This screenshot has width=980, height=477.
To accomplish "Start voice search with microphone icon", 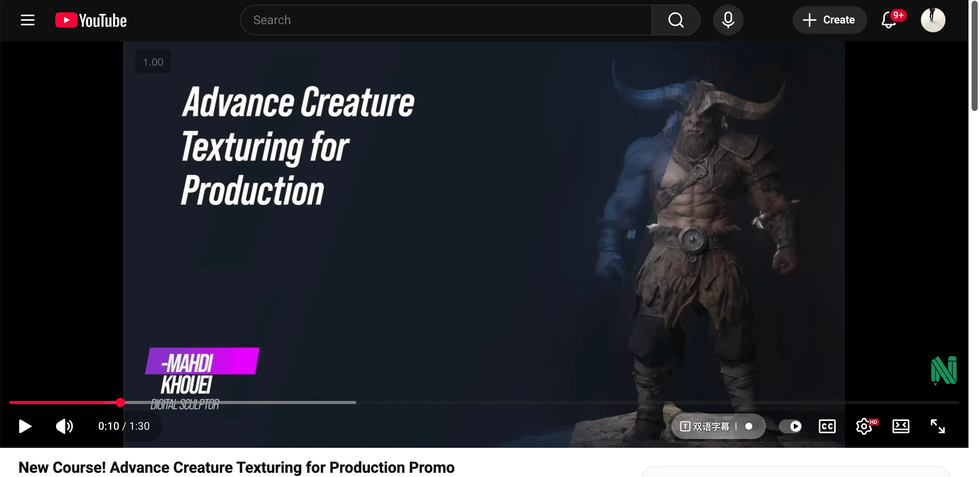I will click(x=728, y=20).
